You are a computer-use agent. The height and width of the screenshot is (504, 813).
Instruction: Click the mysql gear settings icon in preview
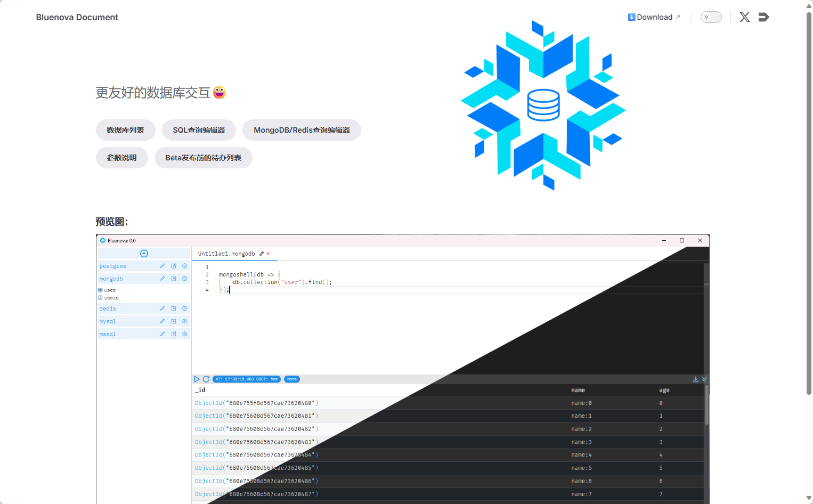click(x=184, y=321)
